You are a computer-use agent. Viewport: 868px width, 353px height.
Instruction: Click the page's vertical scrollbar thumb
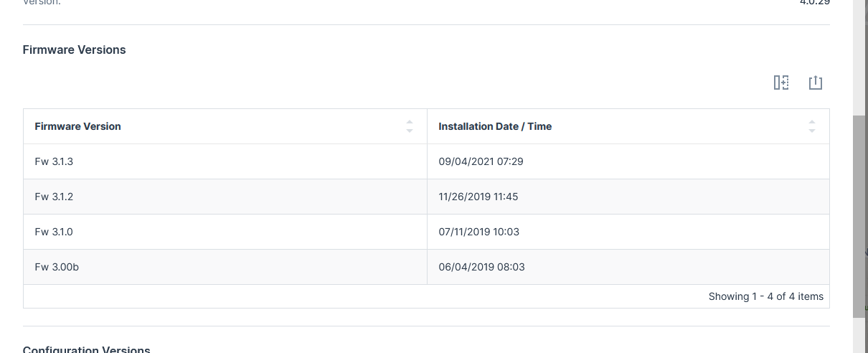859,215
